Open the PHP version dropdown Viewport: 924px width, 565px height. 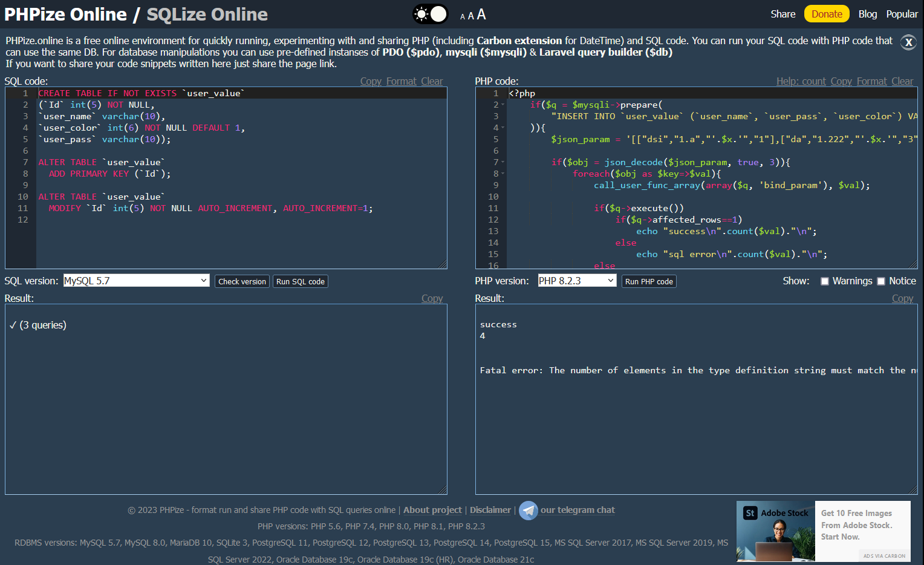(x=577, y=281)
